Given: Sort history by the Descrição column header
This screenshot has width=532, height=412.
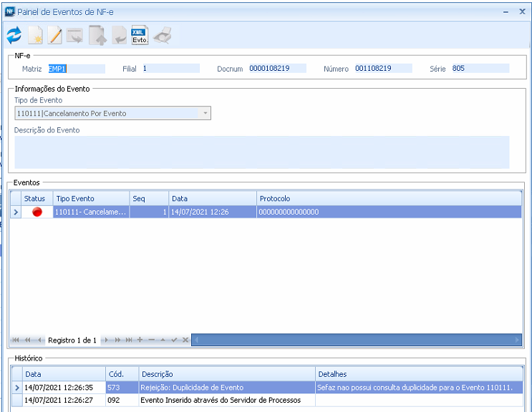Looking at the screenshot, I should (158, 374).
